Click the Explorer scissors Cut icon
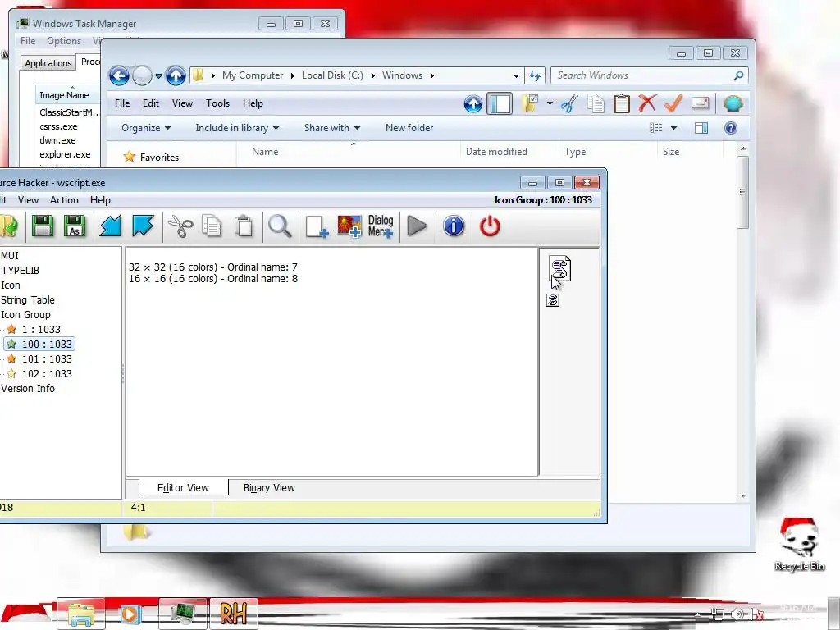Screen dimensions: 840x630 (569, 103)
